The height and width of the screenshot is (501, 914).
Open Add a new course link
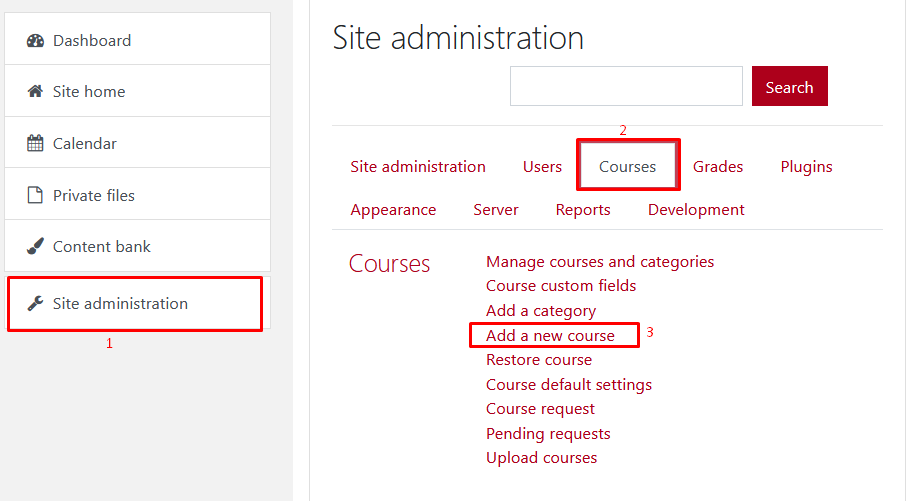pos(550,336)
